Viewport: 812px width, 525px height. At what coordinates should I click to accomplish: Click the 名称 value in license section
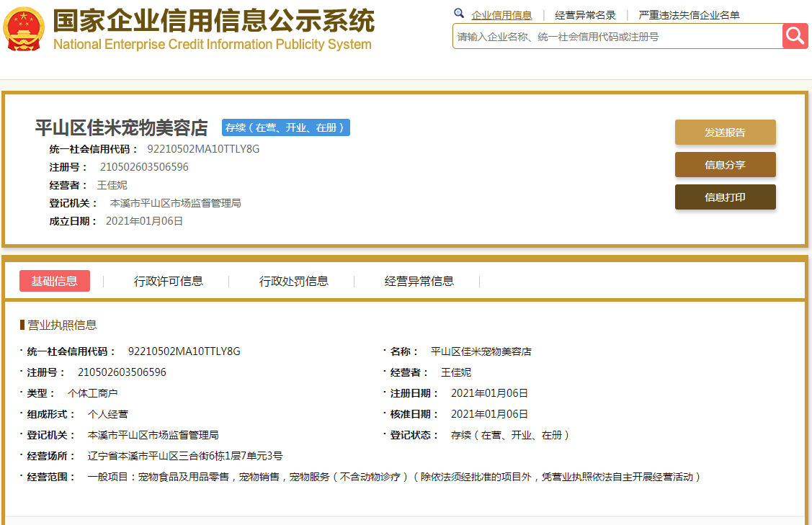481,351
